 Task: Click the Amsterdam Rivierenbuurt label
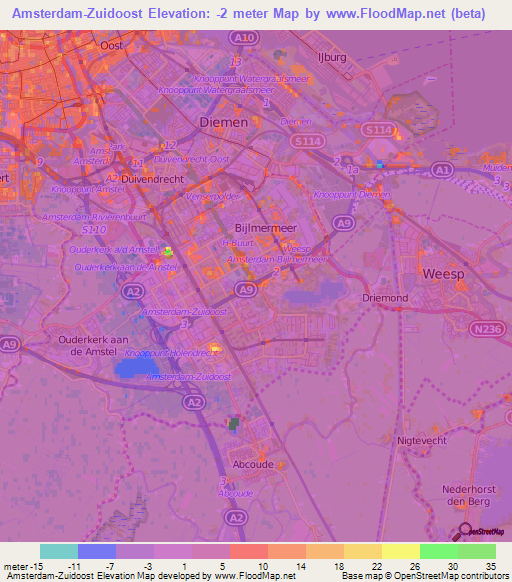(x=94, y=217)
